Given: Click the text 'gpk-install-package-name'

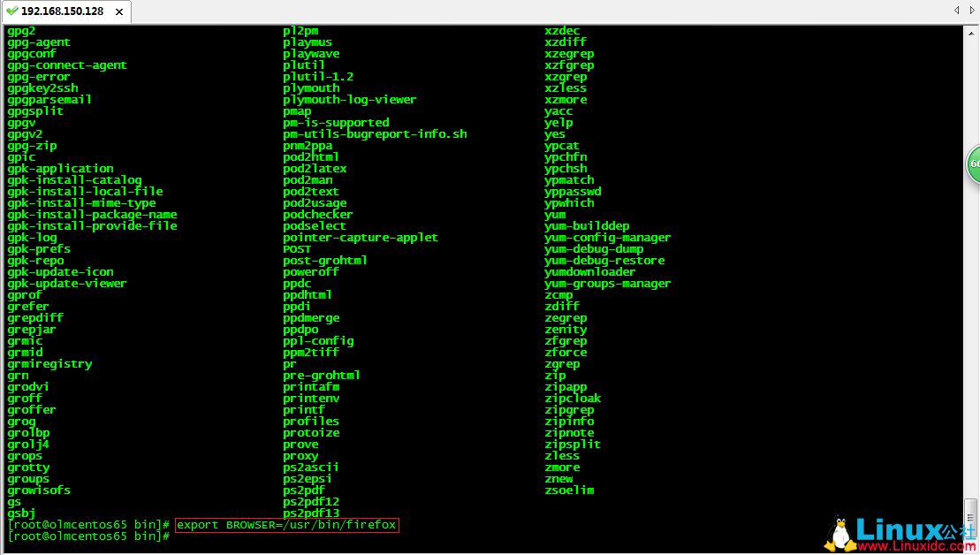Looking at the screenshot, I should point(92,215).
